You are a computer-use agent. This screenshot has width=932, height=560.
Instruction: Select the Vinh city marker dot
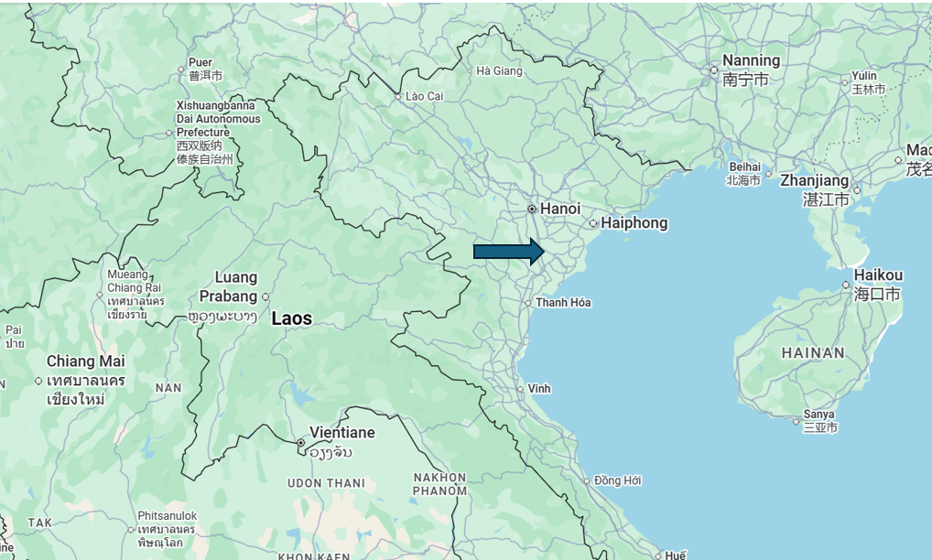click(x=521, y=390)
